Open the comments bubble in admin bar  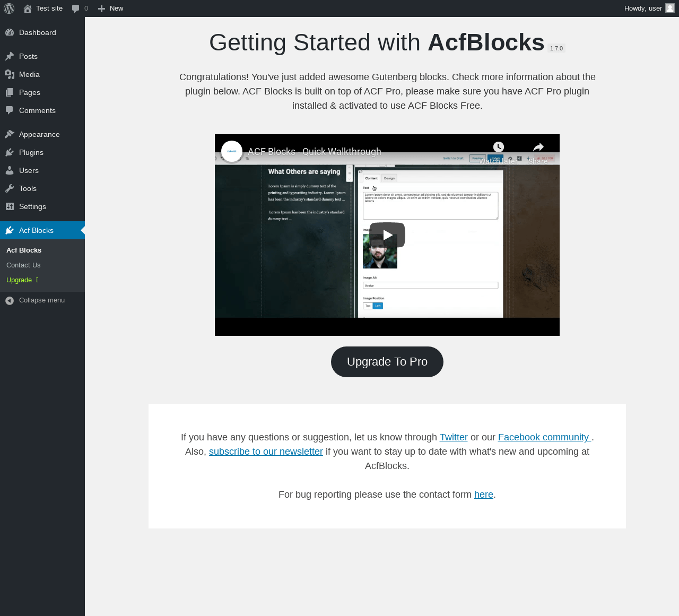76,8
